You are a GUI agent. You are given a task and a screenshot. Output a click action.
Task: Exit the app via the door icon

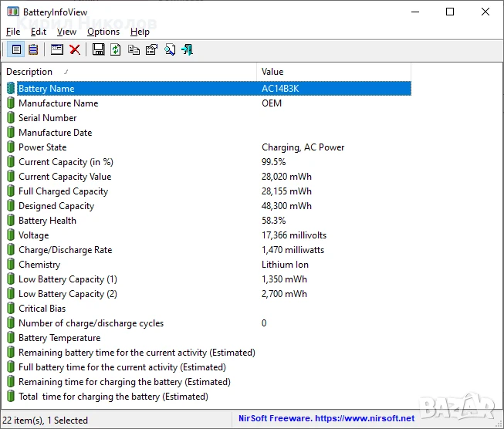click(188, 50)
